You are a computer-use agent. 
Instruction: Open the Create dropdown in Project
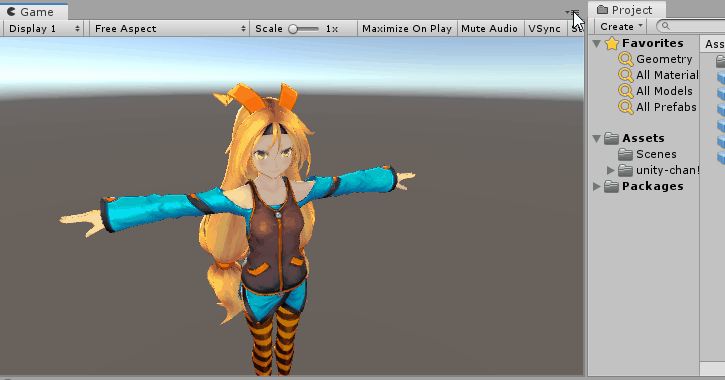(x=621, y=26)
